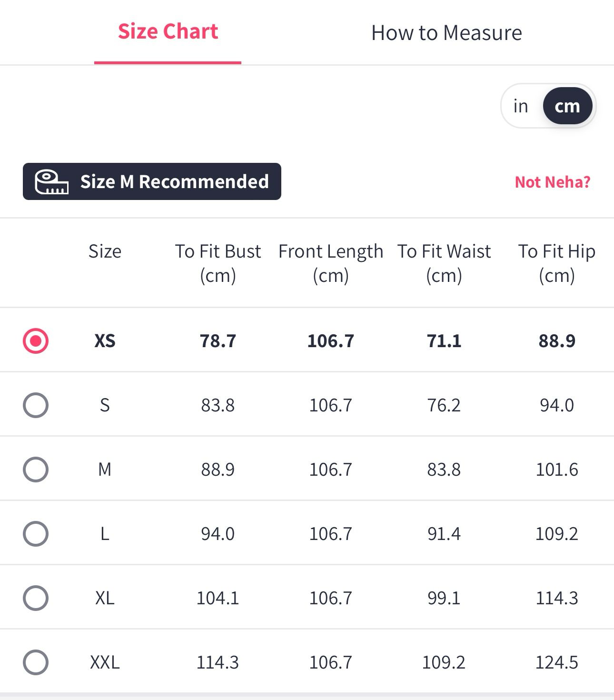This screenshot has width=614, height=700.
Task: Switch to How to Measure tab
Action: point(446,33)
